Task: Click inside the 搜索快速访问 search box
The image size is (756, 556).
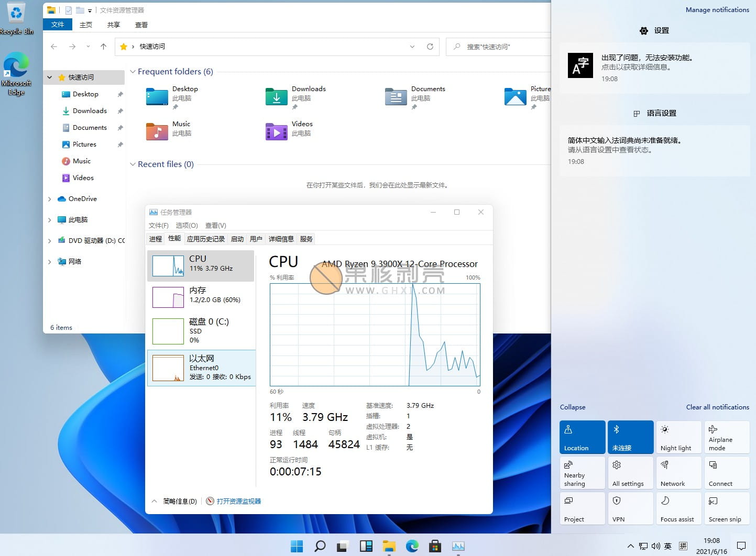Action: [498, 47]
